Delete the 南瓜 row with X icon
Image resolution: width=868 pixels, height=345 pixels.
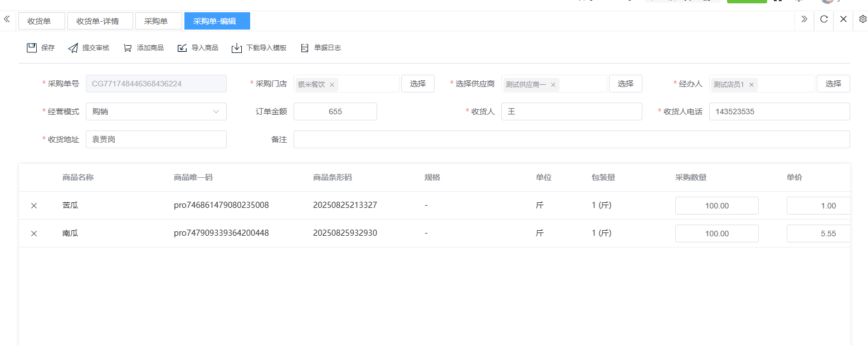pyautogui.click(x=34, y=234)
